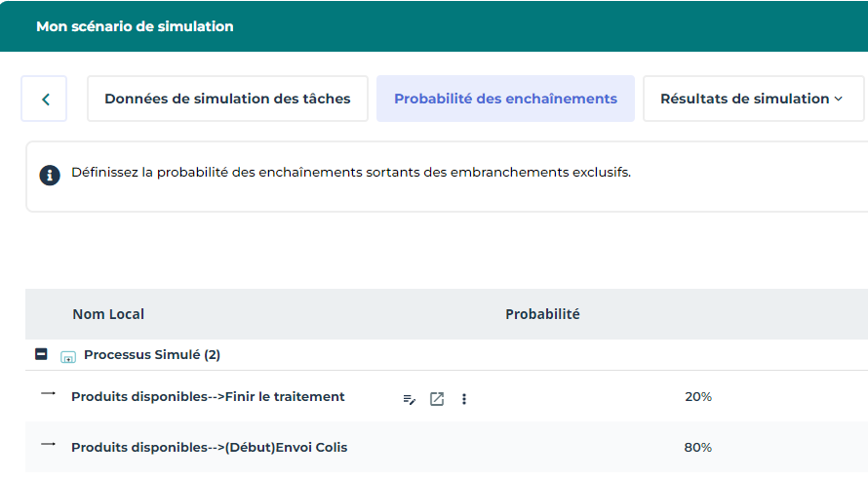The image size is (868, 481).
Task: Click the Mon scénario de simulation title
Action: coord(135,26)
